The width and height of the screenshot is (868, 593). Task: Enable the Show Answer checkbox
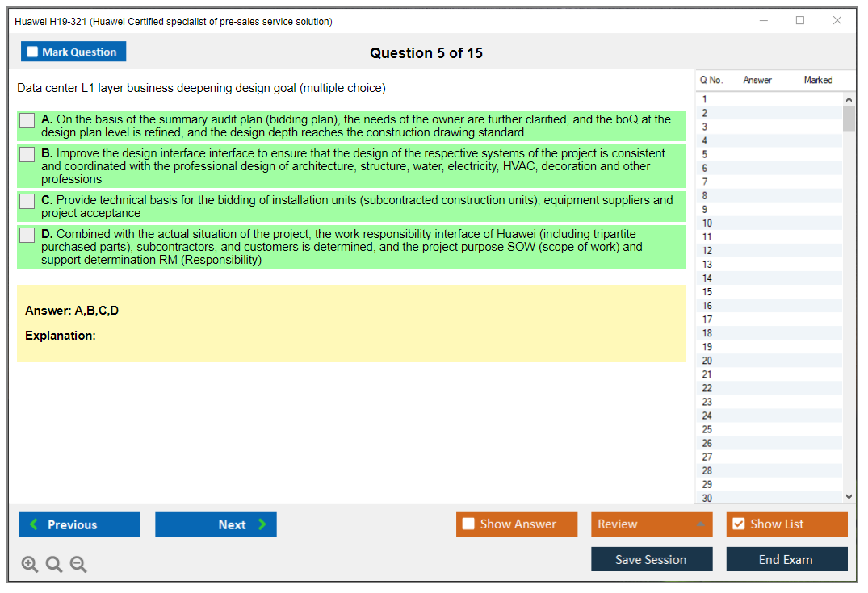coord(469,524)
